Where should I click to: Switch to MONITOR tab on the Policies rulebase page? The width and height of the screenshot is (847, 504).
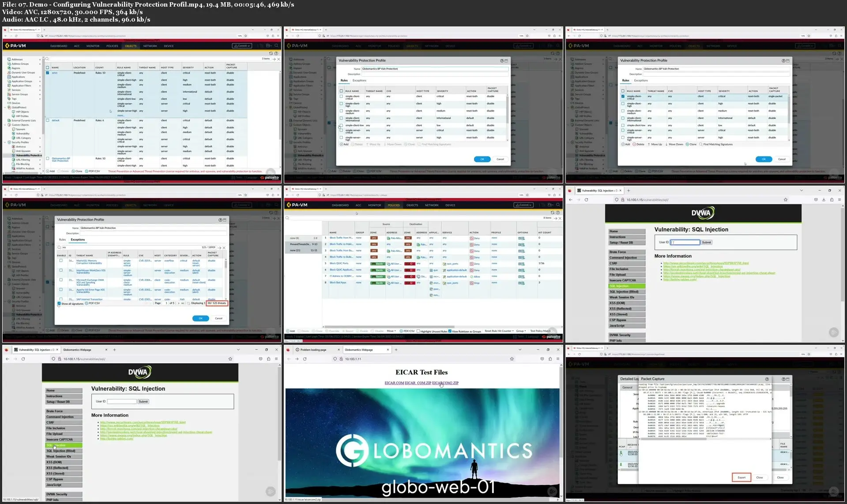point(374,205)
